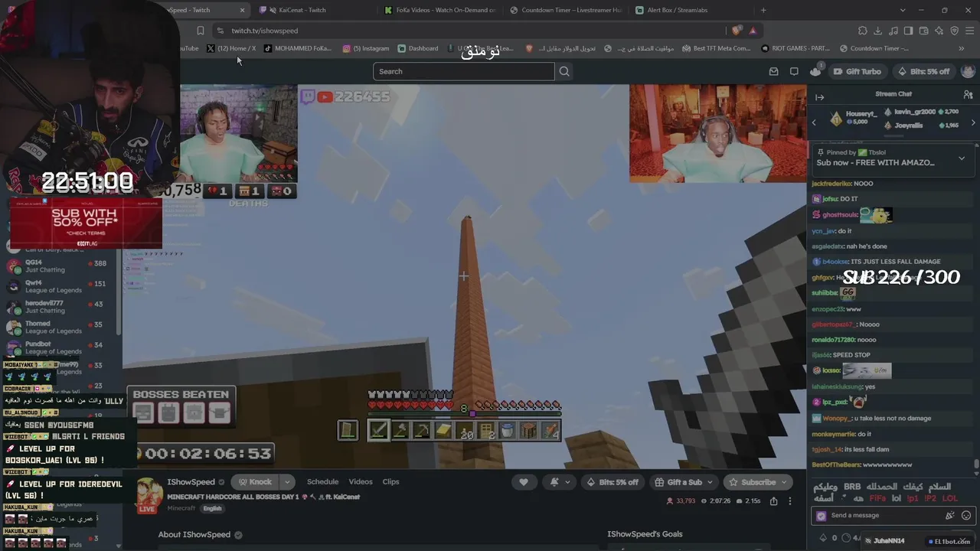Open the Videos tab of the channel
This screenshot has height=551, width=980.
click(x=361, y=482)
